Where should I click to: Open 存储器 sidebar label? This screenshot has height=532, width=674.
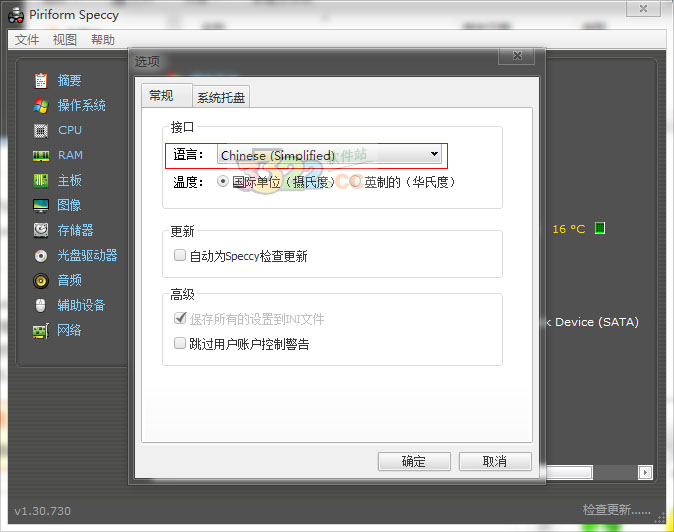click(75, 230)
